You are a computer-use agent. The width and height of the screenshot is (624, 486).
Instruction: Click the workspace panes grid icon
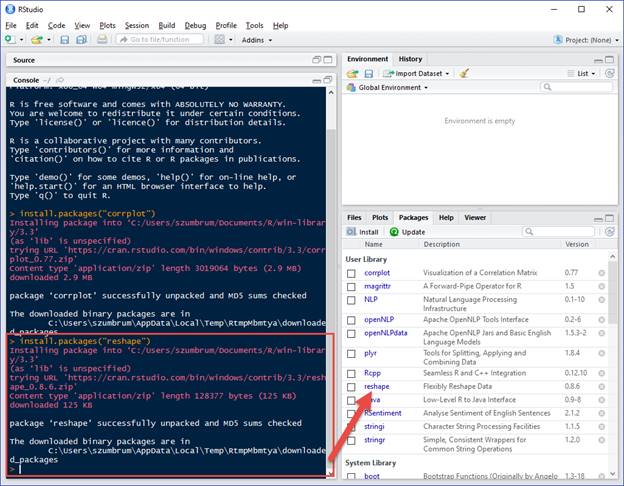(x=221, y=40)
